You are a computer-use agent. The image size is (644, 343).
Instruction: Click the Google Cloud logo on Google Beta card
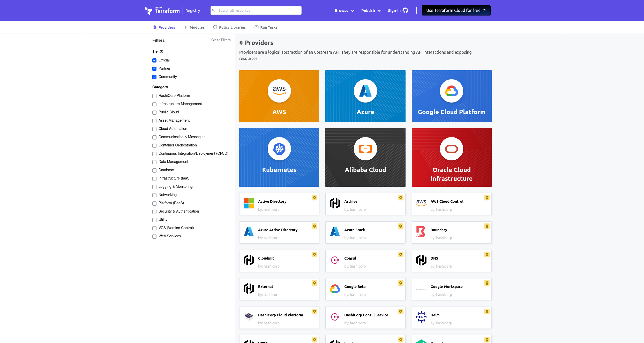(335, 289)
